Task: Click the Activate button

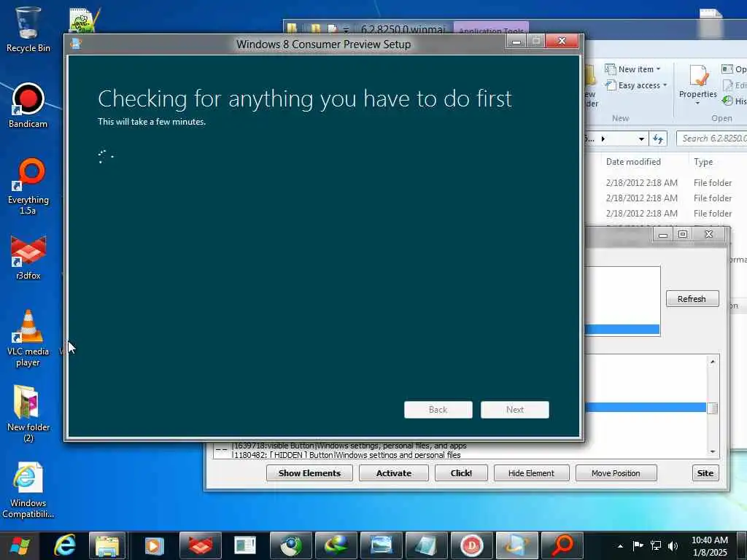Action: tap(393, 472)
